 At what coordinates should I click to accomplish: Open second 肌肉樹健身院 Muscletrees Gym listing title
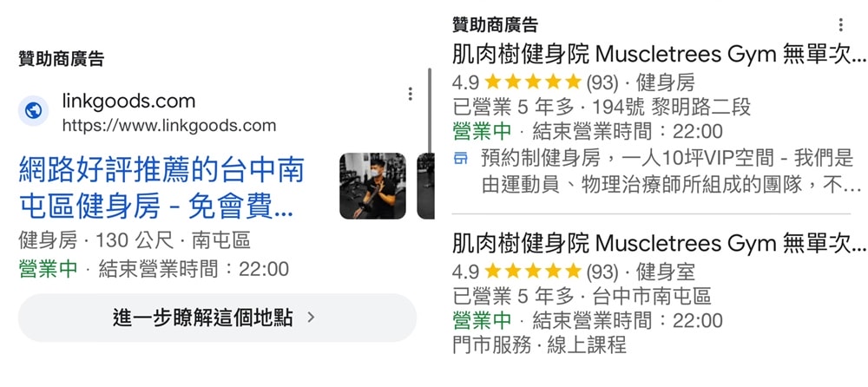click(x=658, y=244)
